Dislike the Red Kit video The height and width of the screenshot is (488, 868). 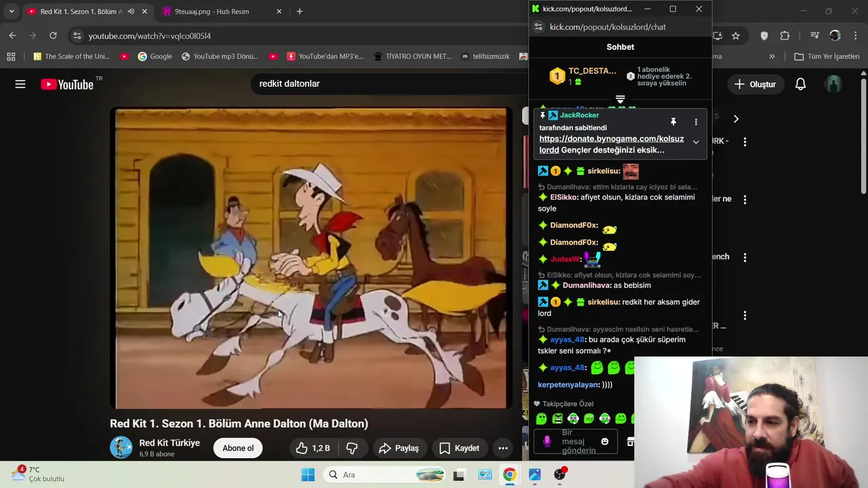pos(352,448)
